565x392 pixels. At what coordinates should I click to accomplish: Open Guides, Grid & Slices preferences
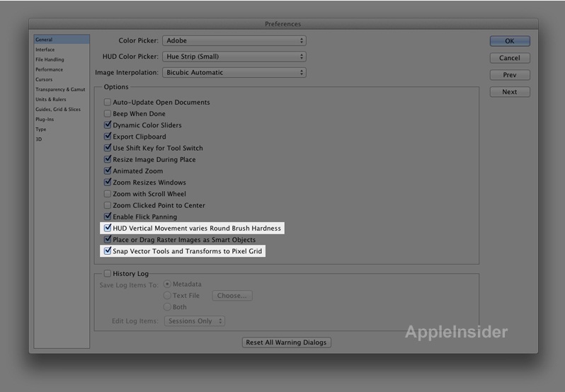tap(58, 110)
